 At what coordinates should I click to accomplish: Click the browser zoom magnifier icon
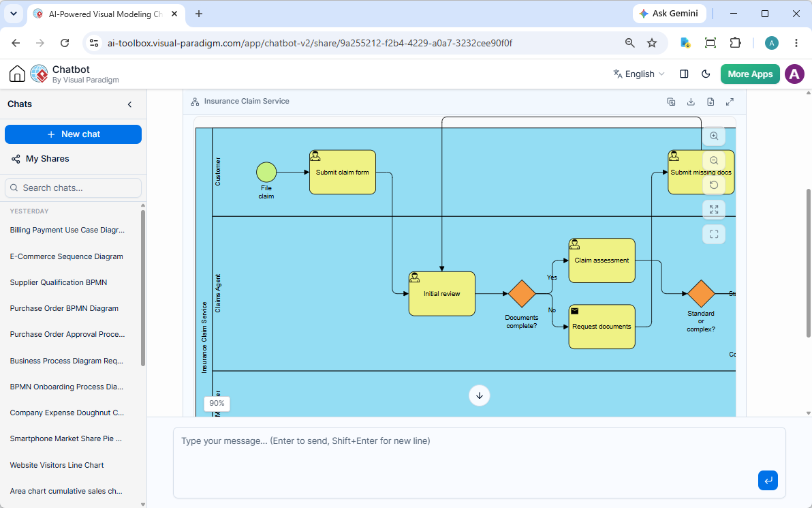click(629, 43)
